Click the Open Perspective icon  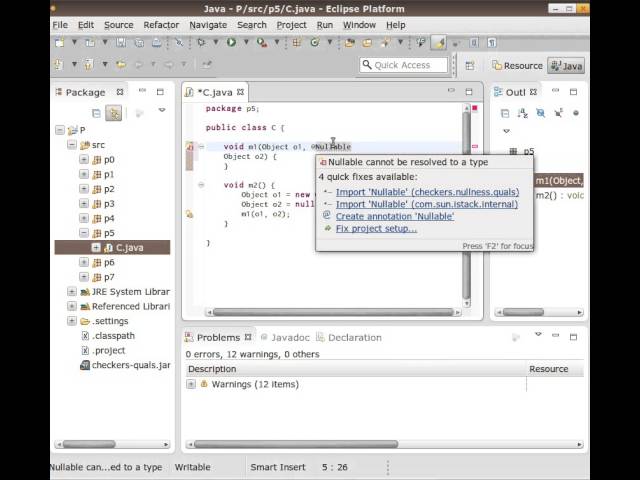pos(470,65)
